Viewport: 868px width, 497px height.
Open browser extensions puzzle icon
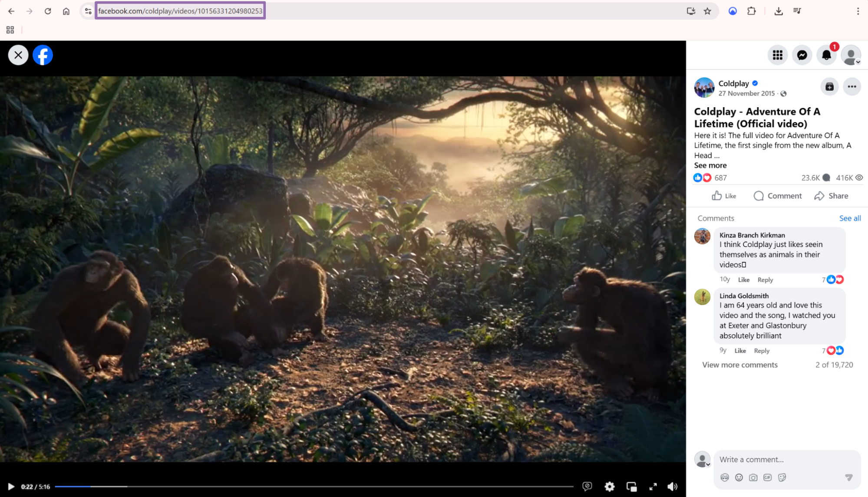(x=751, y=11)
